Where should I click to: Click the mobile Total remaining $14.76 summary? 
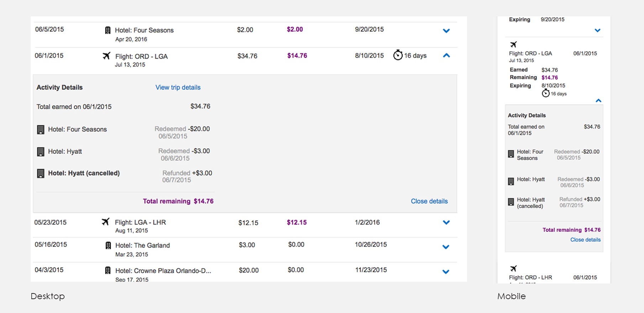(x=571, y=230)
